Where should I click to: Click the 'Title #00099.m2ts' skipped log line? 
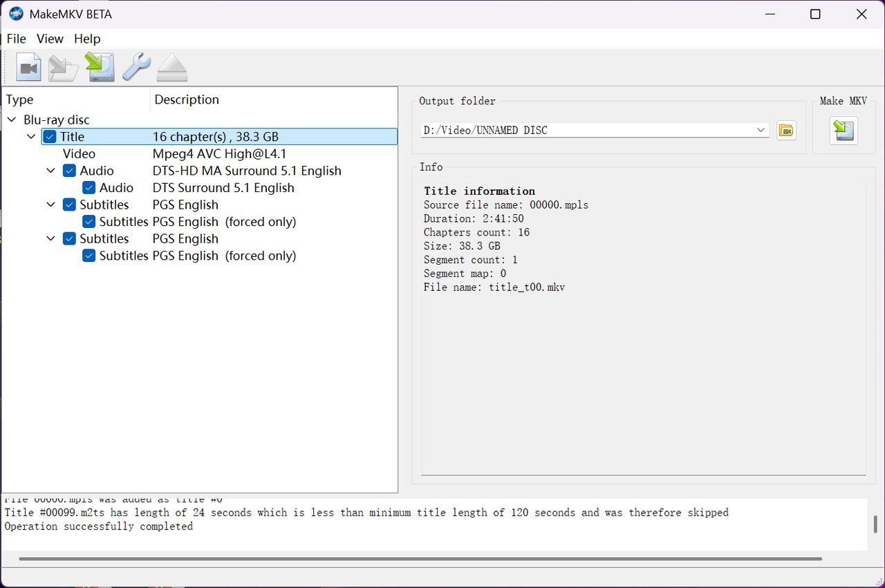tap(366, 513)
